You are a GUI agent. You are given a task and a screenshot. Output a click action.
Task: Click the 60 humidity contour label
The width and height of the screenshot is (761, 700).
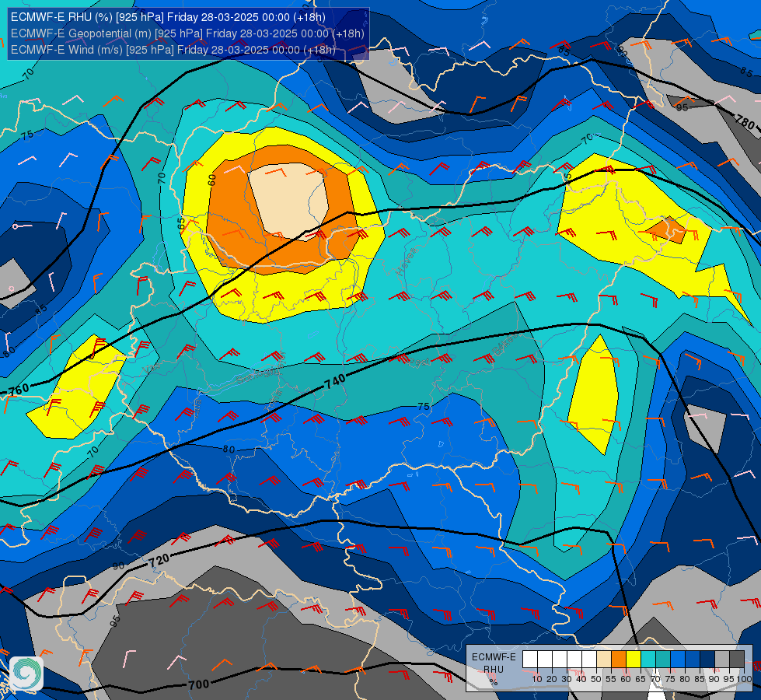coord(211,180)
